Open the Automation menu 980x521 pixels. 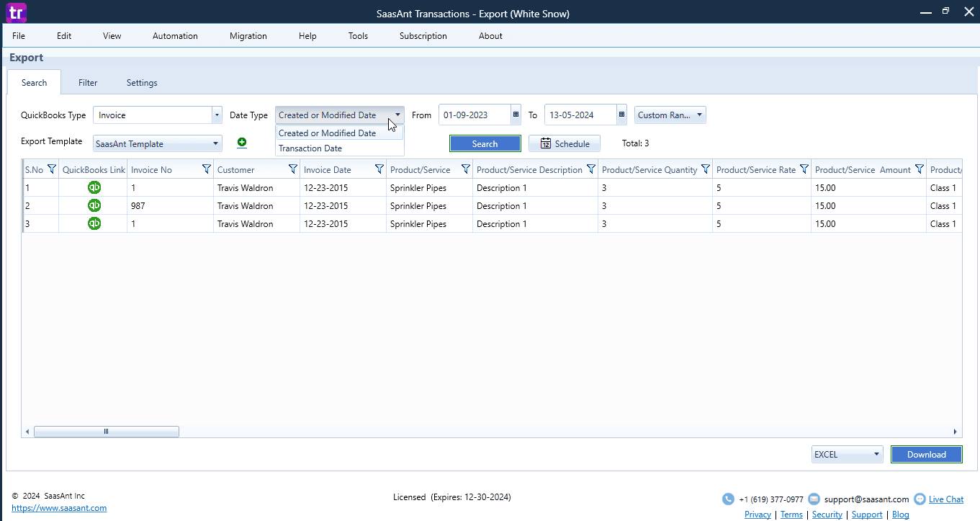point(175,35)
